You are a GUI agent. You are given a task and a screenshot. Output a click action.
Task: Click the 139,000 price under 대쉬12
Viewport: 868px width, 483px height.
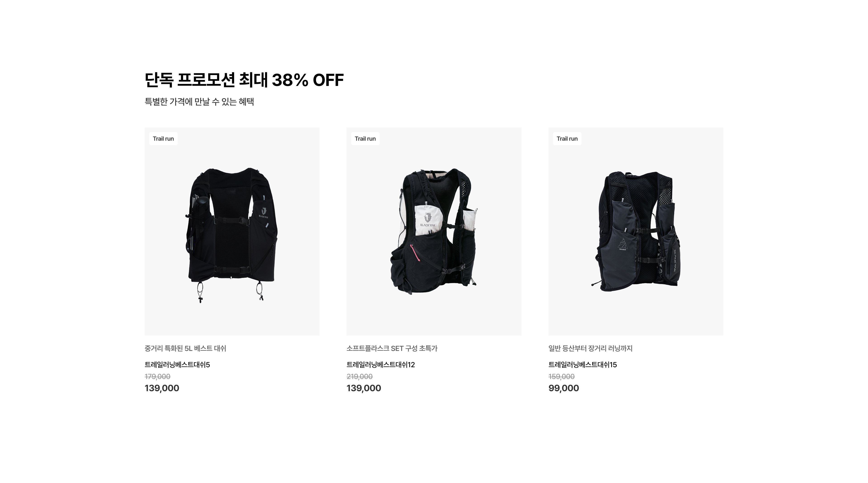coord(364,388)
